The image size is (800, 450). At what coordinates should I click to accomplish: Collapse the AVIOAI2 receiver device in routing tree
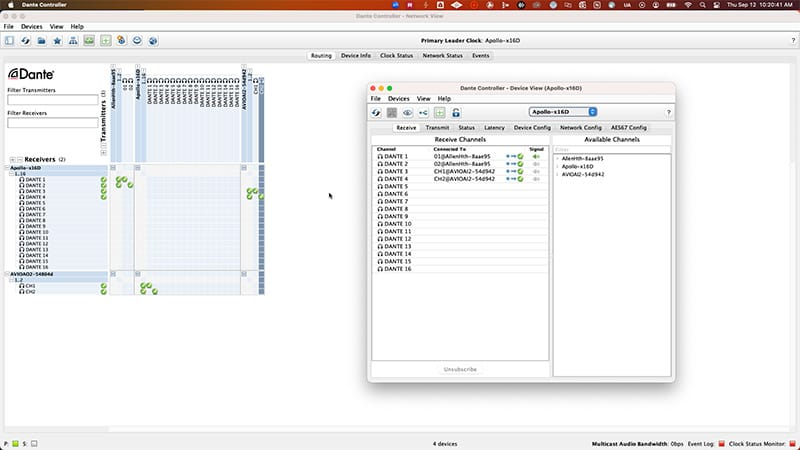(x=8, y=274)
